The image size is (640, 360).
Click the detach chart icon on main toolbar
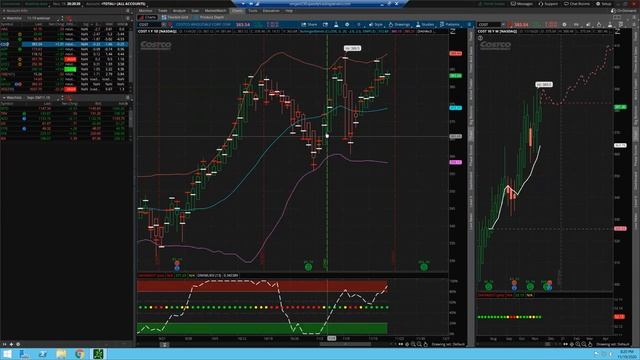[325, 24]
